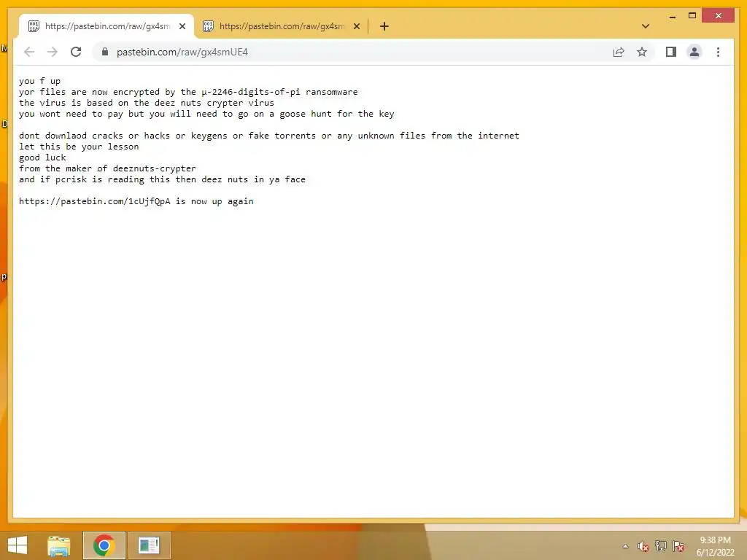Image resolution: width=747 pixels, height=560 pixels.
Task: Go forward using the forward arrow
Action: (53, 52)
